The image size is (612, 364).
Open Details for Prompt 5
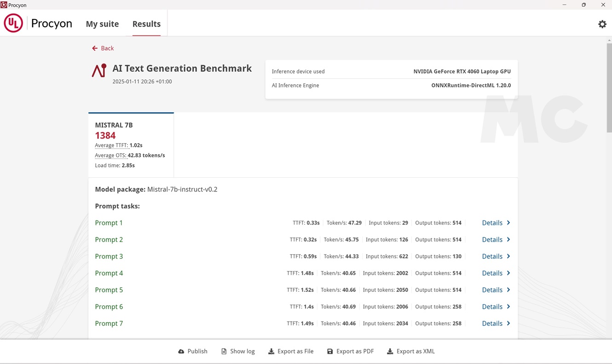(492, 290)
